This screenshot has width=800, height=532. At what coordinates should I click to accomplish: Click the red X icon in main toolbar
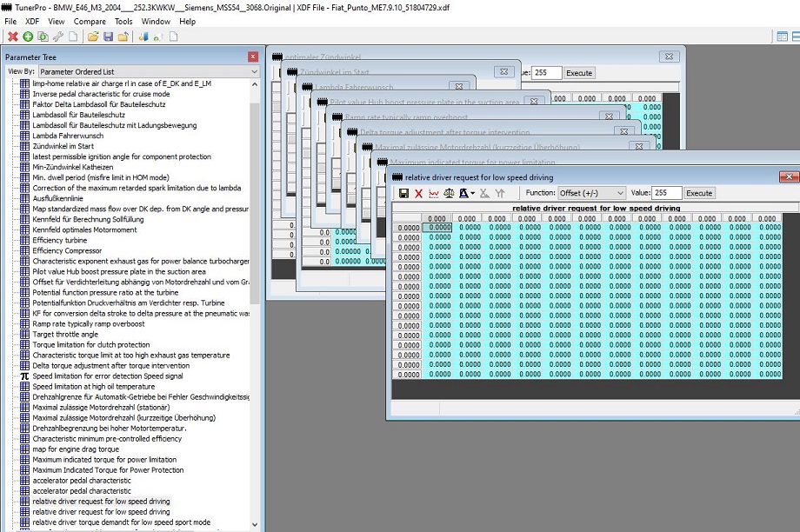[13, 37]
